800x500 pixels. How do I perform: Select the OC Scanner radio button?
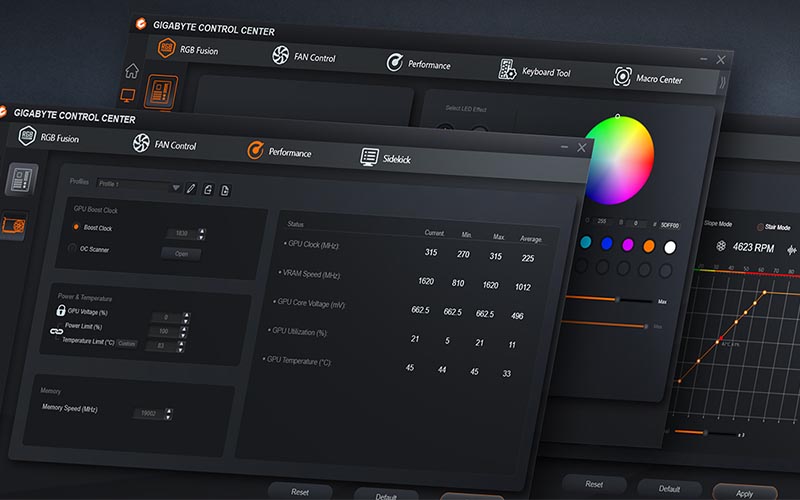click(72, 248)
